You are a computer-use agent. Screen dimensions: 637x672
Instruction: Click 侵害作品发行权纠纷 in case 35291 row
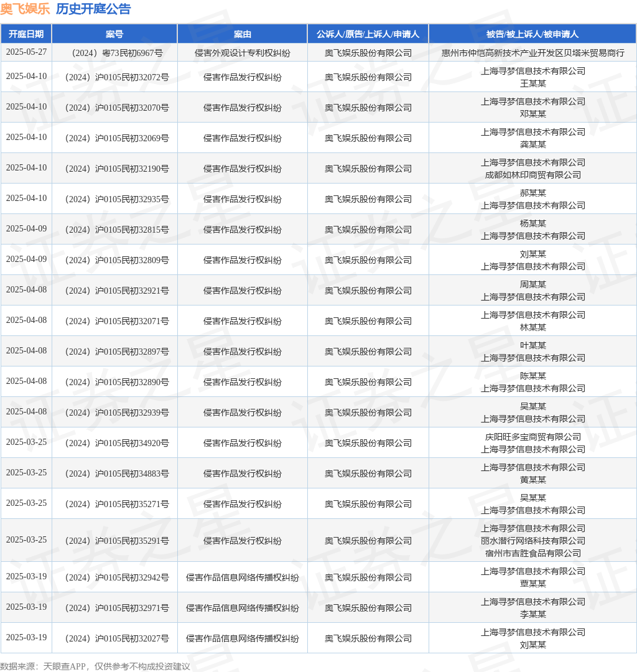(x=243, y=541)
